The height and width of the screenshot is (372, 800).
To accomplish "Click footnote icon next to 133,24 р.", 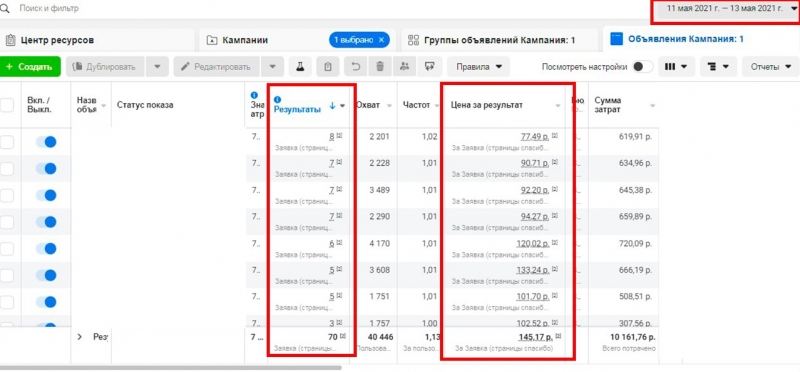I will pyautogui.click(x=555, y=269).
